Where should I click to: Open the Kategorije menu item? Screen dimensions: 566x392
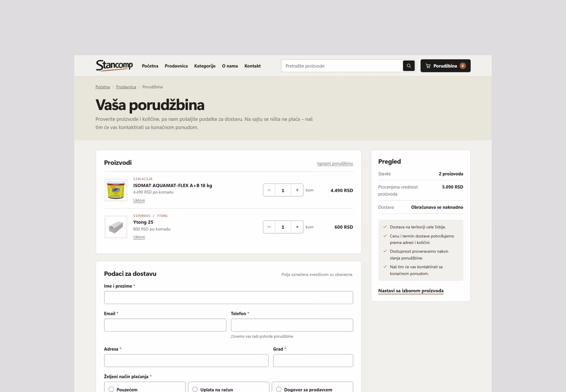(x=205, y=66)
